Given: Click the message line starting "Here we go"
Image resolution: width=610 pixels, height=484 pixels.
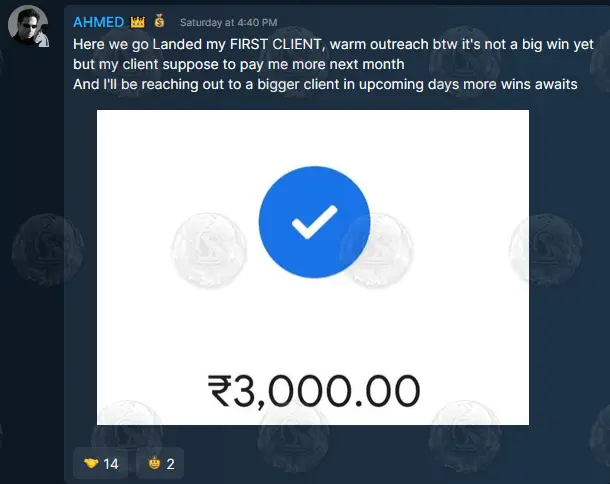Looking at the screenshot, I should pyautogui.click(x=333, y=44).
